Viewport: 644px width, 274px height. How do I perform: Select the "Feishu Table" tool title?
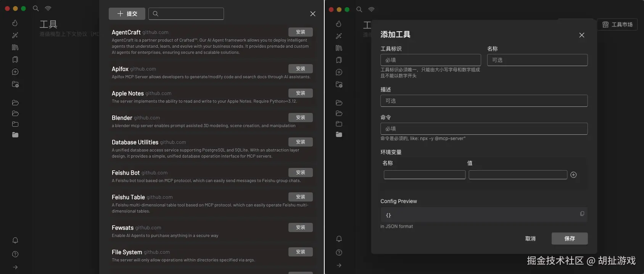click(128, 197)
